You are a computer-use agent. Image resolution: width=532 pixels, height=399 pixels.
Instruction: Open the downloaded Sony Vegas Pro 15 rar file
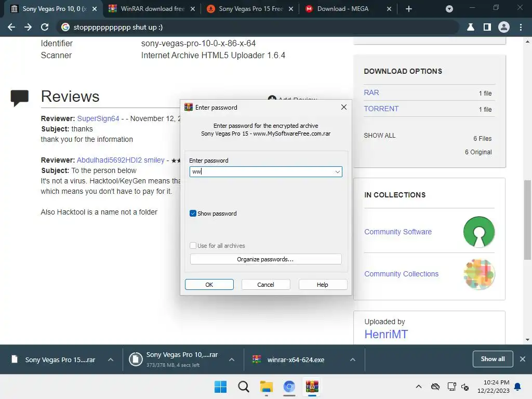(54, 360)
